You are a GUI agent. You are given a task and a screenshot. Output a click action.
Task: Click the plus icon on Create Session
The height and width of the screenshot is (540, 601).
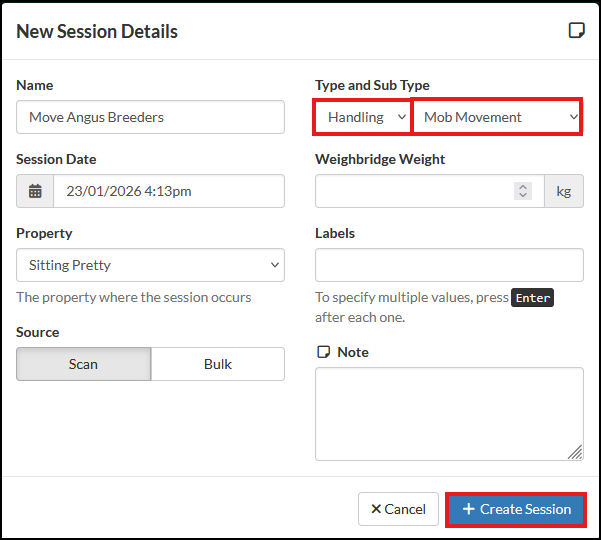[468, 509]
